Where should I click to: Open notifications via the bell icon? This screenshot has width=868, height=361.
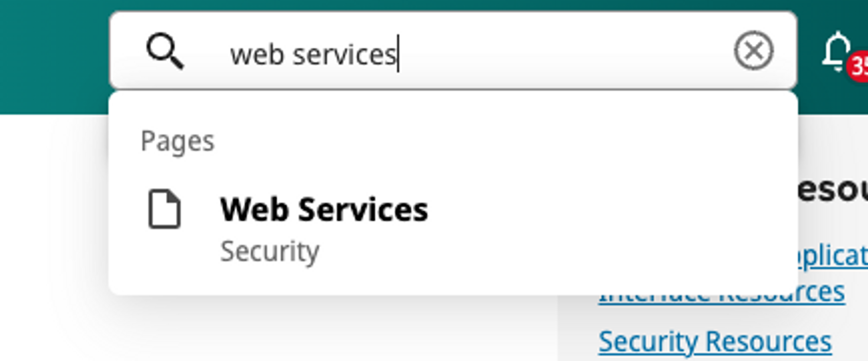836,51
